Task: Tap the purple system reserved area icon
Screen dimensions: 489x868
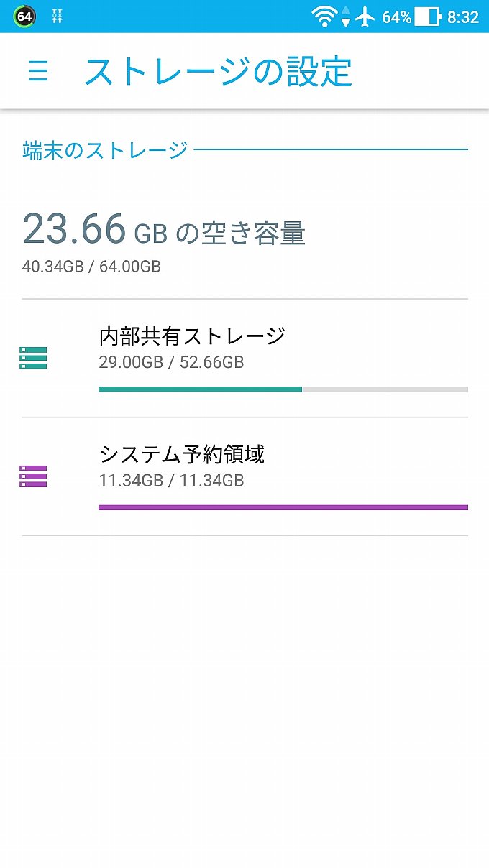Action: coord(33,476)
